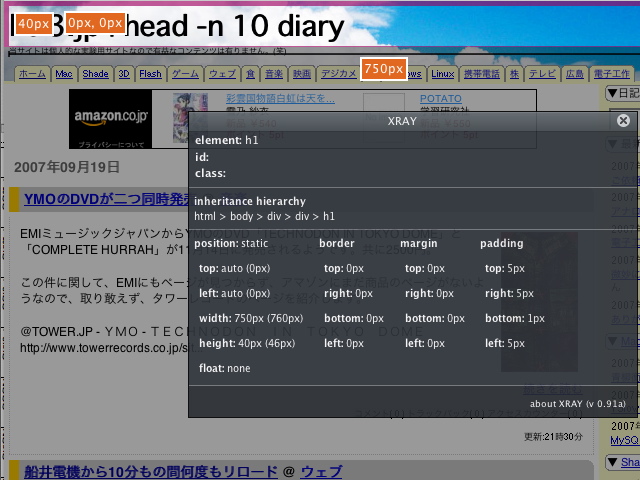Viewport: 640px width, 480px height.
Task: Select the Flash tab
Action: [x=151, y=74]
